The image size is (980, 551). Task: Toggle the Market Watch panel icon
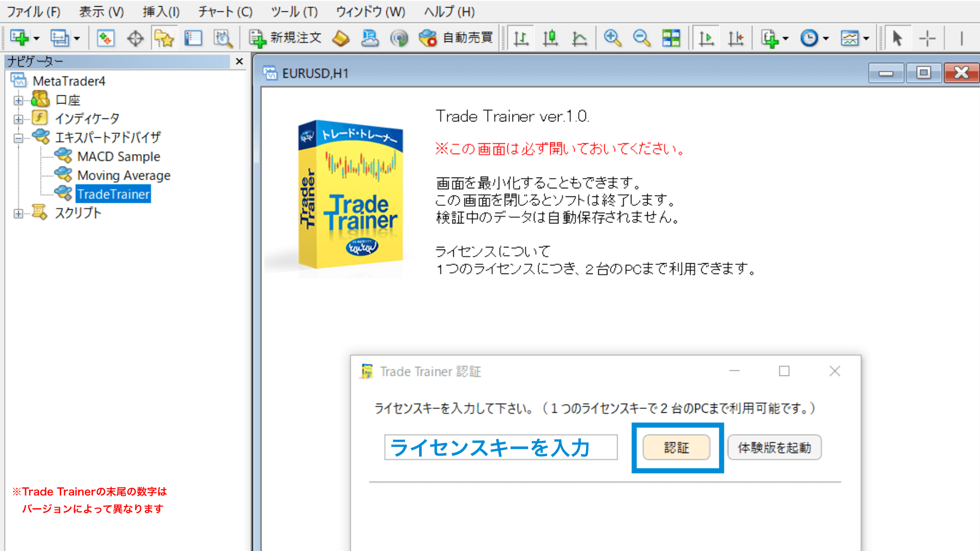(x=106, y=38)
